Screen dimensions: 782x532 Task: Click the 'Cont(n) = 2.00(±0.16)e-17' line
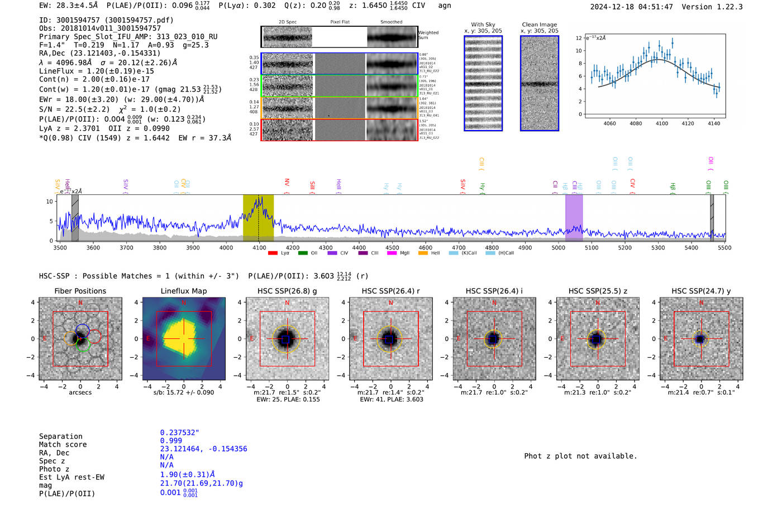click(94, 79)
